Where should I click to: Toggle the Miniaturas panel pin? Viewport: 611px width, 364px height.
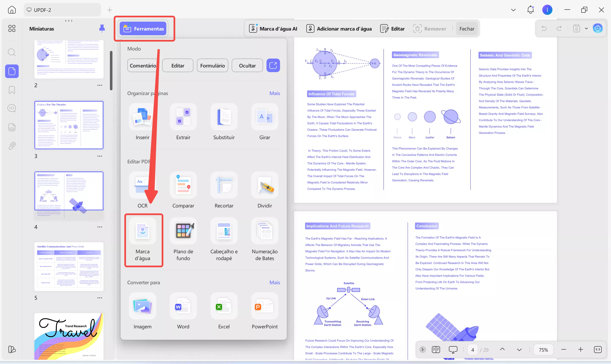coord(102,28)
